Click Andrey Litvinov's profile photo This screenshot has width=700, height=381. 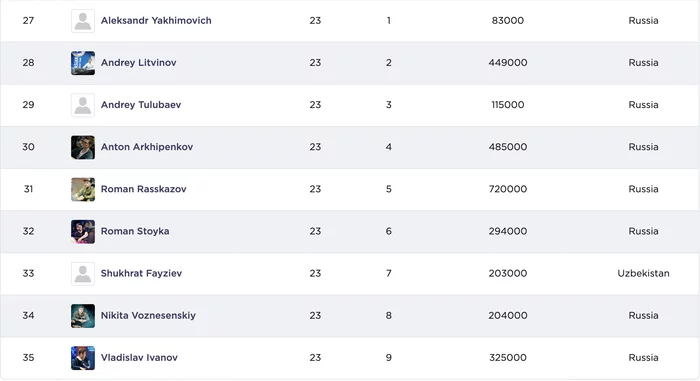click(x=83, y=63)
